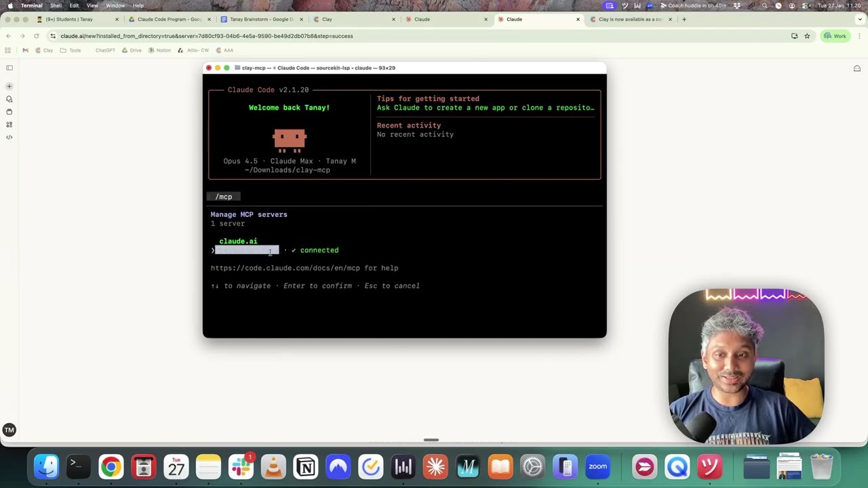Open Notes from the Dock
This screenshot has height=488, width=868.
click(208, 466)
